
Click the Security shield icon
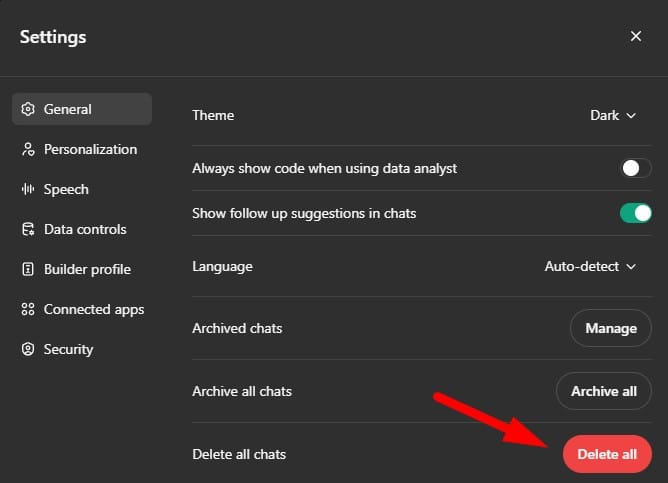[x=28, y=349]
